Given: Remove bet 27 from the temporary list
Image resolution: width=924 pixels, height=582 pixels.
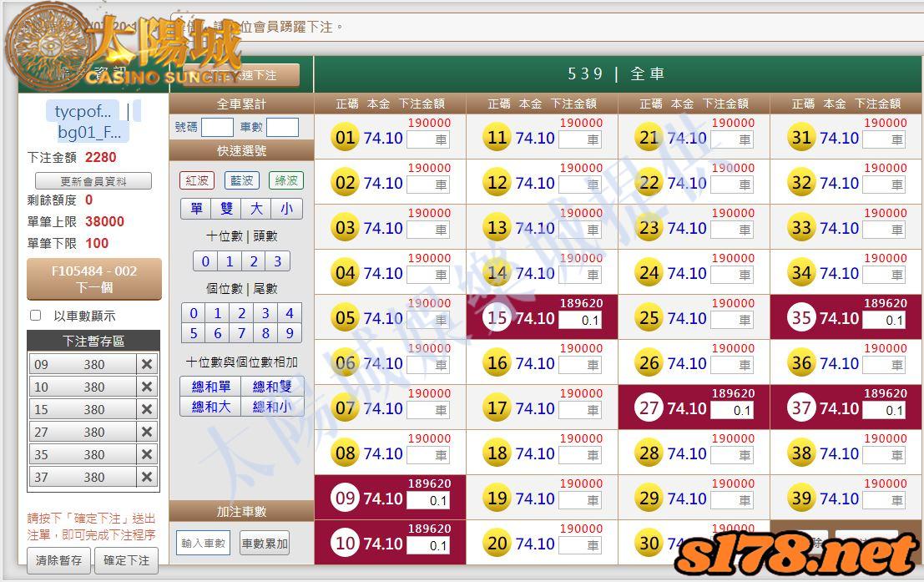Looking at the screenshot, I should (147, 433).
